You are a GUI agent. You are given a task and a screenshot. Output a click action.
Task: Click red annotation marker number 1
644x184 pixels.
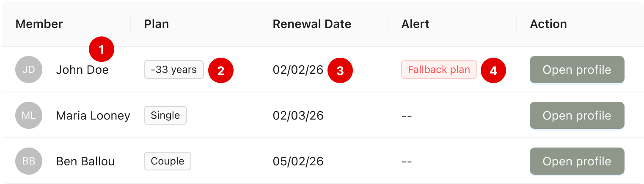click(x=102, y=50)
